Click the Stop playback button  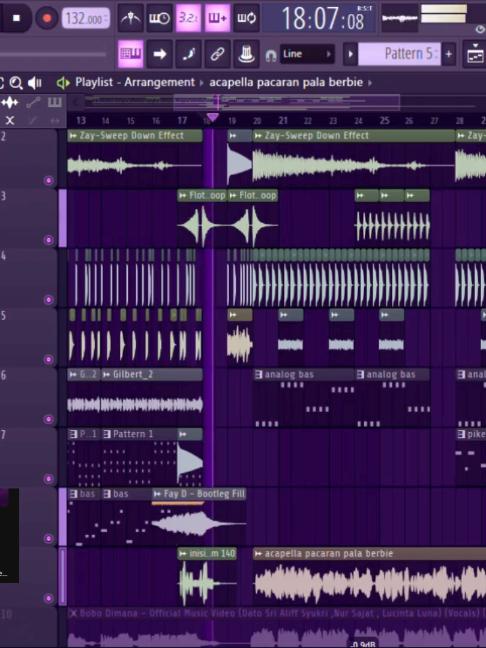tap(16, 18)
